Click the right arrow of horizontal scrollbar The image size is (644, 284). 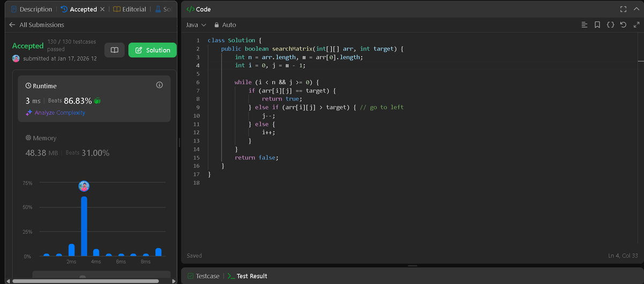174,280
